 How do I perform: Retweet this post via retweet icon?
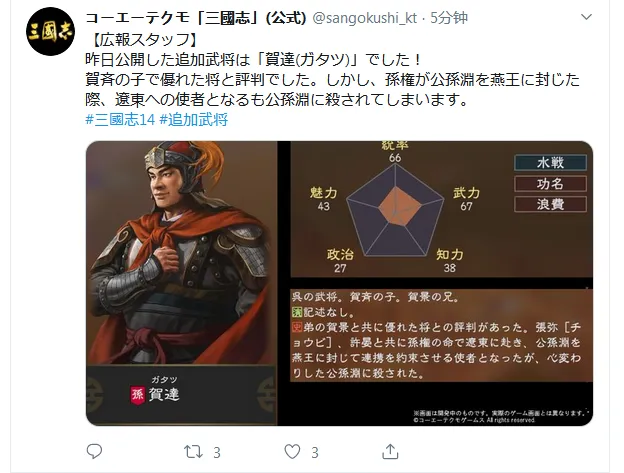[x=193, y=452]
